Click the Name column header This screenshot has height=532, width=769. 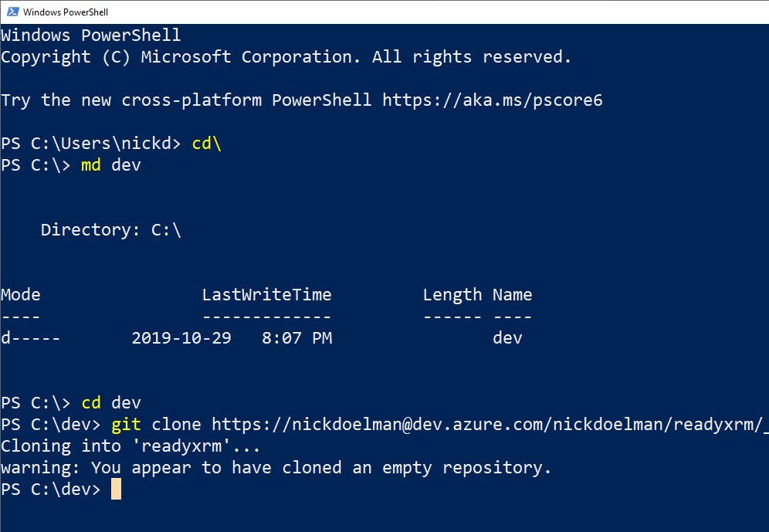[512, 295]
